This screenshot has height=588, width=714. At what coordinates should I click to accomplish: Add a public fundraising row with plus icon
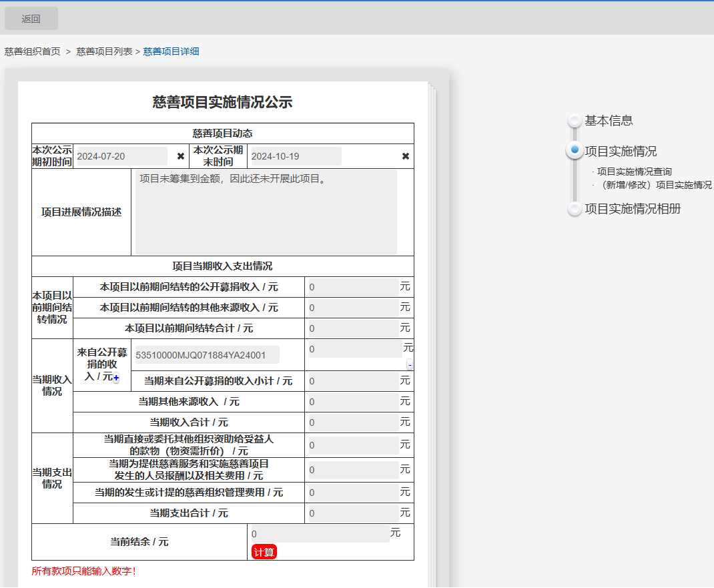pyautogui.click(x=116, y=378)
